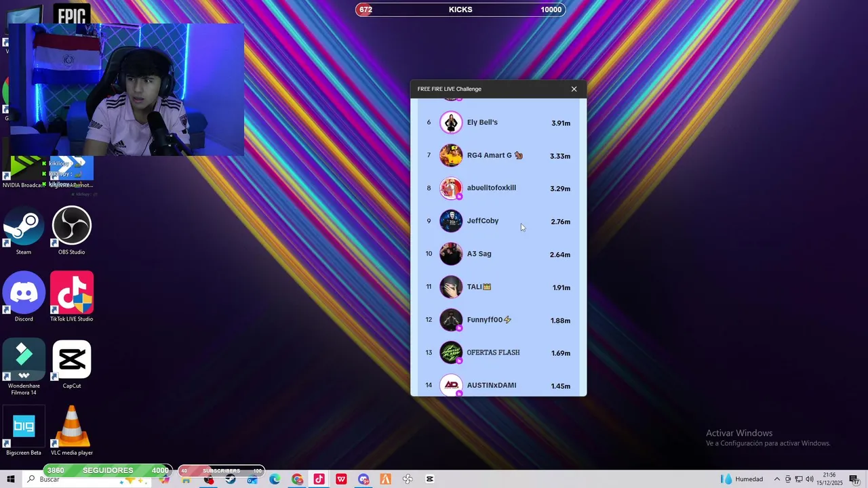Image resolution: width=868 pixels, height=488 pixels.
Task: Open Microsoft Edge from taskbar
Action: [275, 479]
